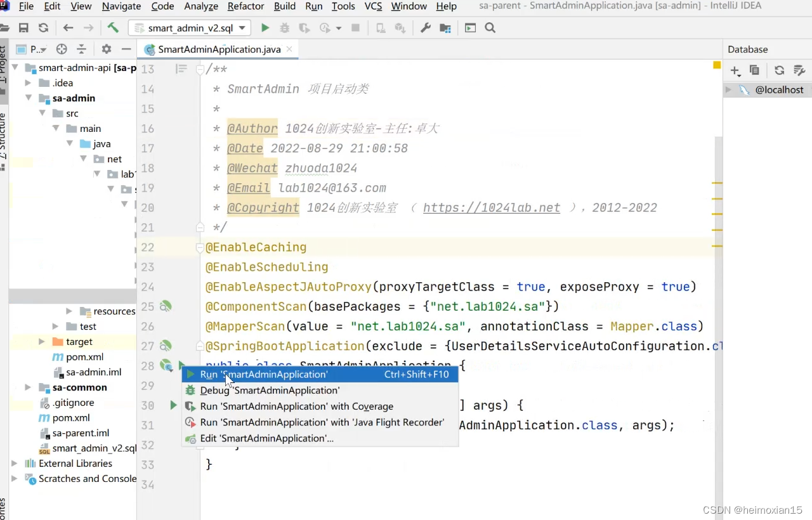Click the Search Everywhere magnifier icon
812x520 pixels.
(x=490, y=28)
